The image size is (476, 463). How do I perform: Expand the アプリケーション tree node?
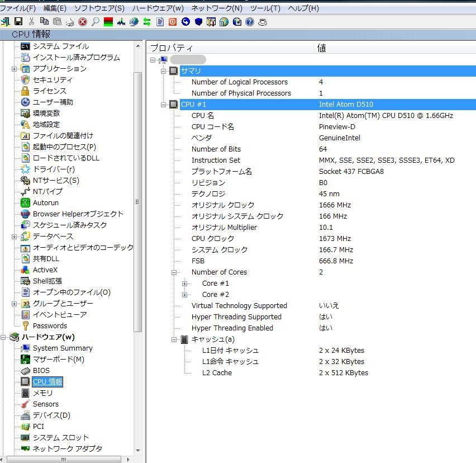pos(14,69)
